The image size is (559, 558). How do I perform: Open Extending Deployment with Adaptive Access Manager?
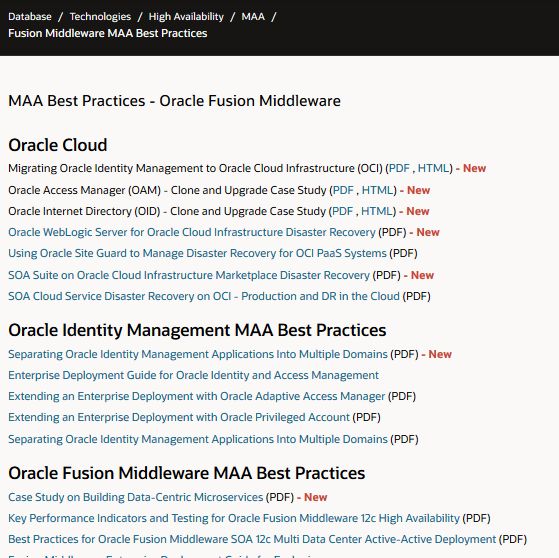click(x=196, y=396)
